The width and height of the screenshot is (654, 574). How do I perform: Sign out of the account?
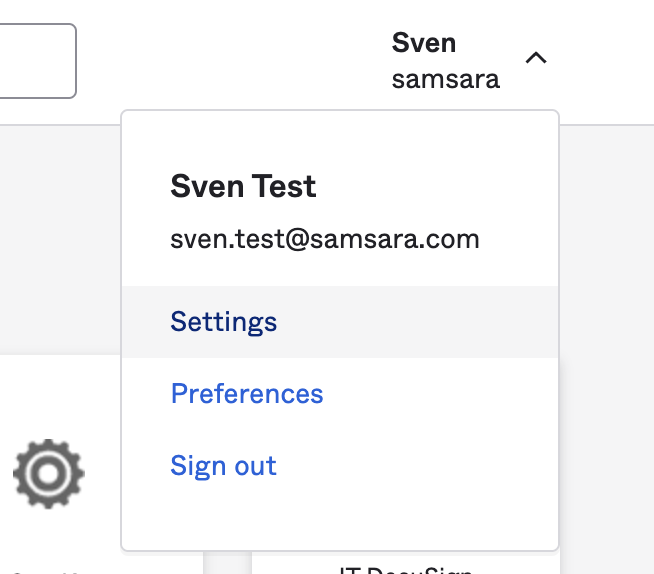point(224,466)
